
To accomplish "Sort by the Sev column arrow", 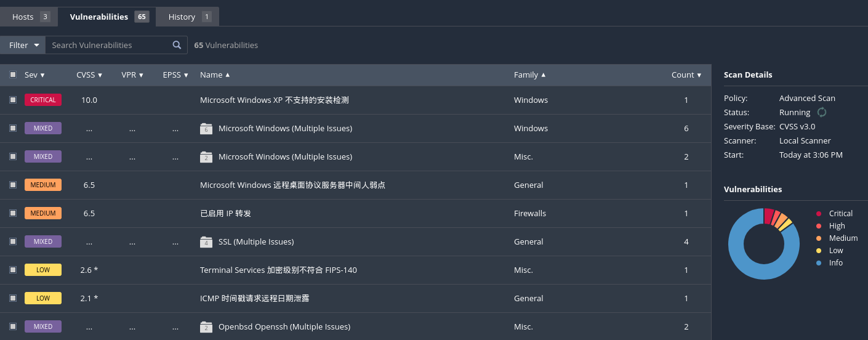I will 42,75.
